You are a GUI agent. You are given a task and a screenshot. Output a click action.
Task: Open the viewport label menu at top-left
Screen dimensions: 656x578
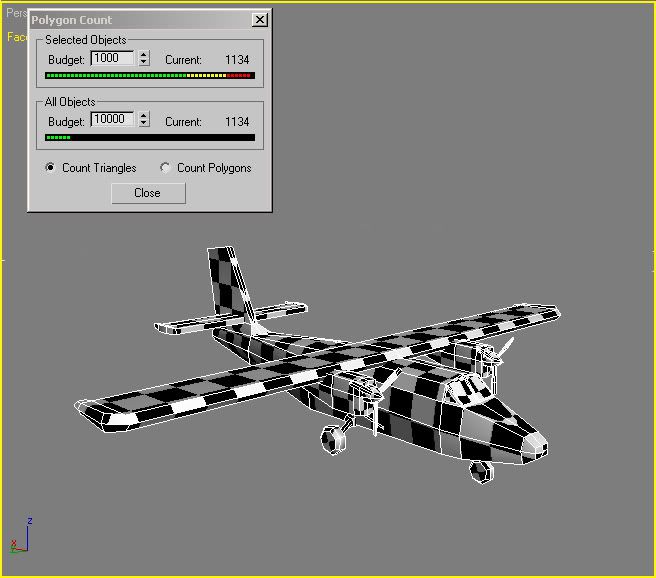coord(12,14)
